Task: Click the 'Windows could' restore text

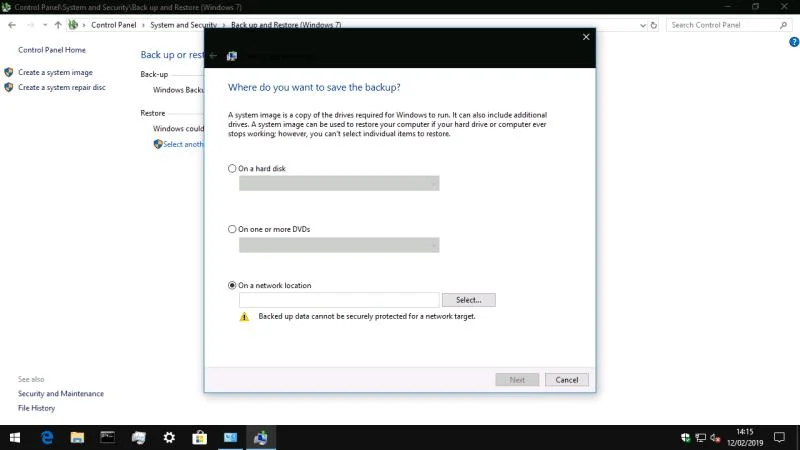Action: (178, 129)
